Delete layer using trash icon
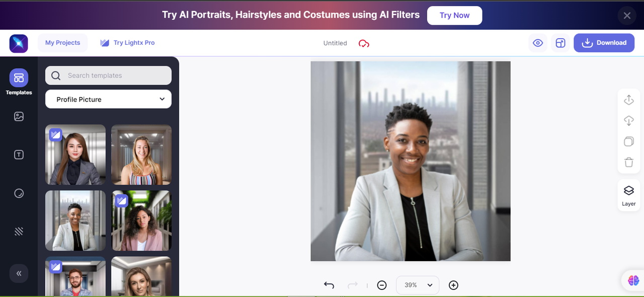 (629, 162)
